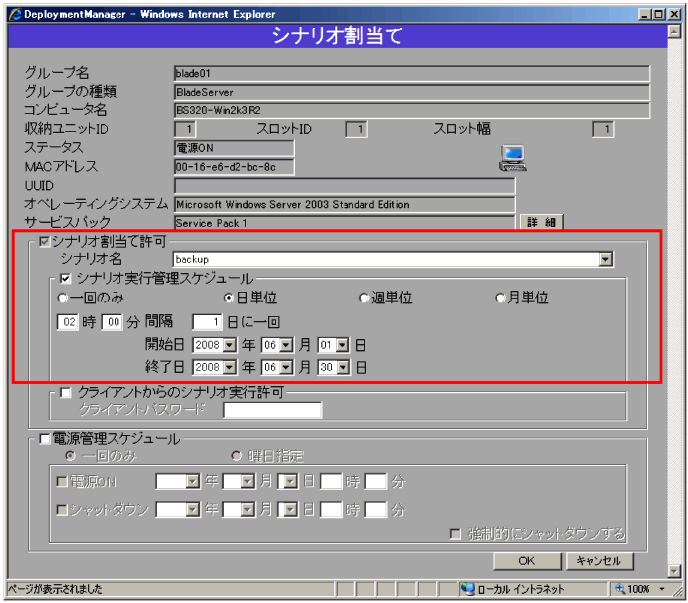Screen dimensions: 688x603
Task: Check the シャットダウン checkbox
Action: click(62, 510)
